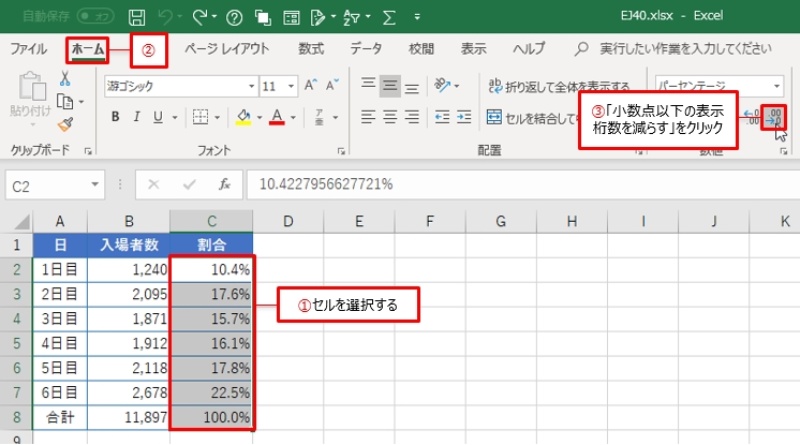Click the Cut scissors icon
Image resolution: width=800 pixels, height=445 pixels.
[x=65, y=79]
